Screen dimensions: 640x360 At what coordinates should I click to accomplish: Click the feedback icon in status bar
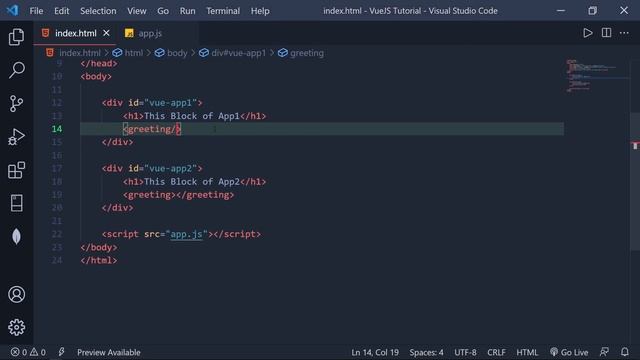point(604,352)
